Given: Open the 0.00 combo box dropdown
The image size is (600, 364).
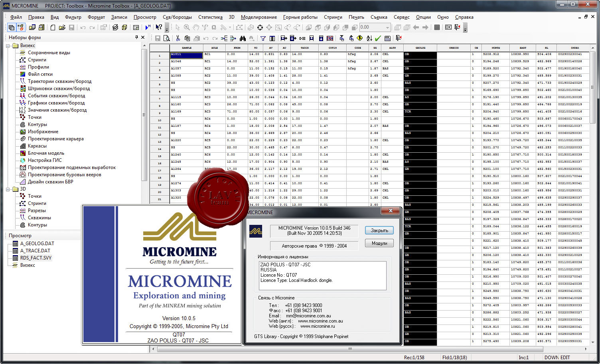Looking at the screenshot, I should [x=387, y=28].
